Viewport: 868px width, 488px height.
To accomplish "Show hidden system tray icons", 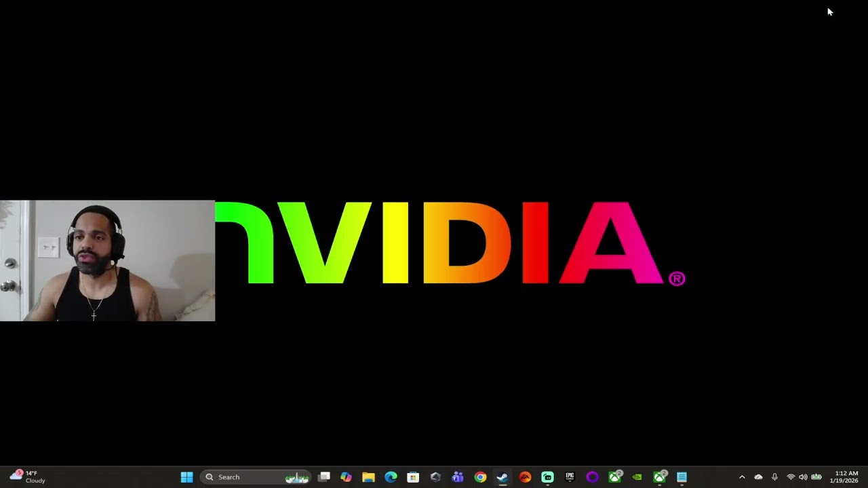I will [x=742, y=477].
